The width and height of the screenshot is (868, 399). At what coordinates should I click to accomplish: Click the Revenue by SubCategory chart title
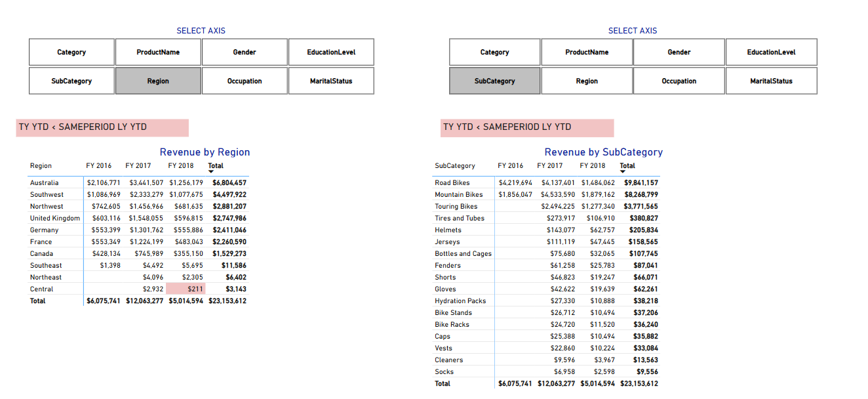[604, 152]
